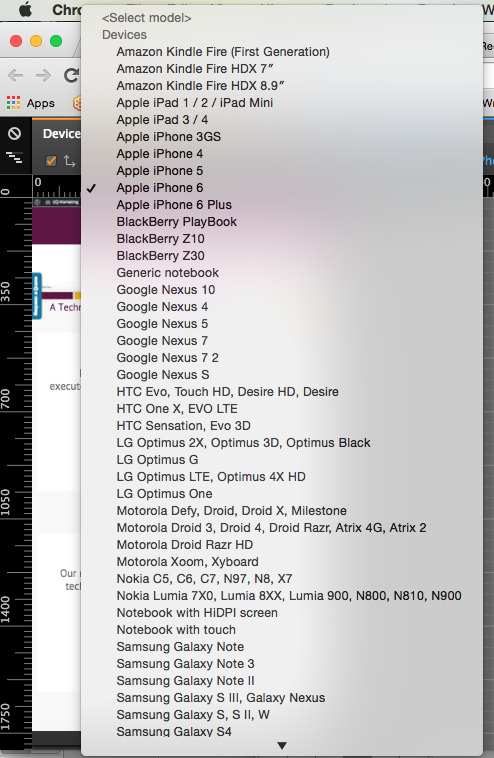Select BlackBerry Z10
This screenshot has height=758, width=494.
coord(282,239)
